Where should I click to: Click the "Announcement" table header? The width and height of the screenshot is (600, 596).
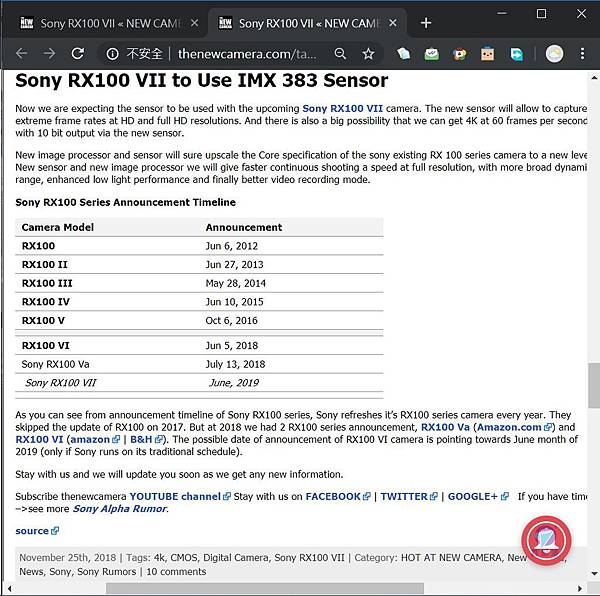click(x=244, y=227)
